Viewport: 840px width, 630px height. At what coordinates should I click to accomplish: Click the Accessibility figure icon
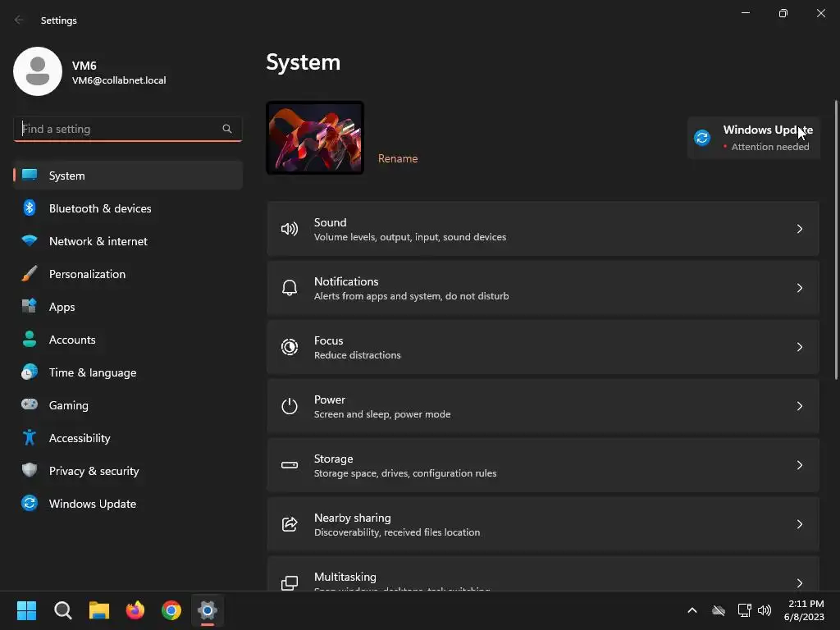[x=30, y=438]
